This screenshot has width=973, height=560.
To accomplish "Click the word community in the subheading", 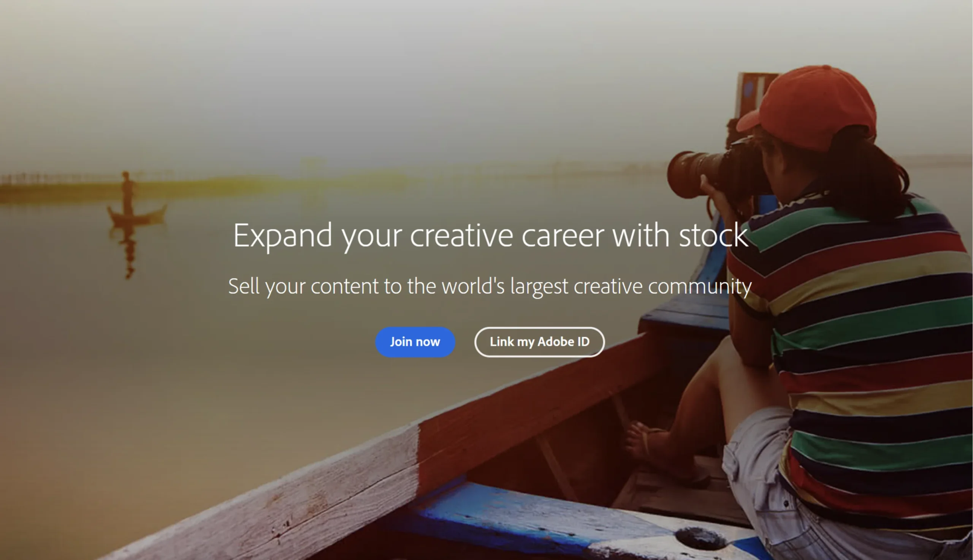I will pyautogui.click(x=700, y=286).
